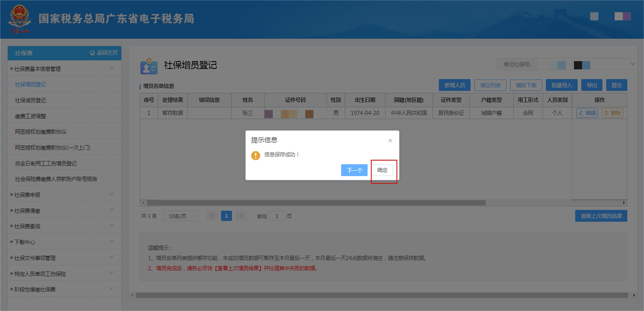
Task: Click the 社保增员登记 ID card icon
Action: 148,66
